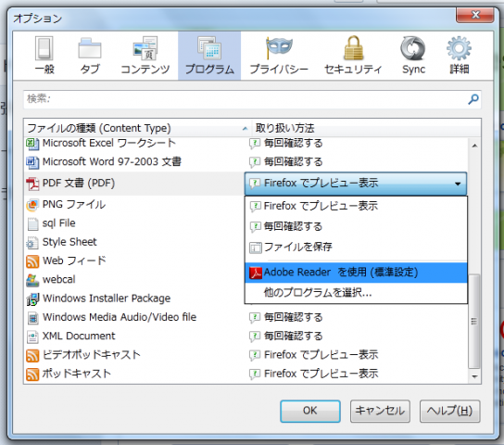Click the PDF file type icon
The height and width of the screenshot is (445, 504).
coord(32,184)
